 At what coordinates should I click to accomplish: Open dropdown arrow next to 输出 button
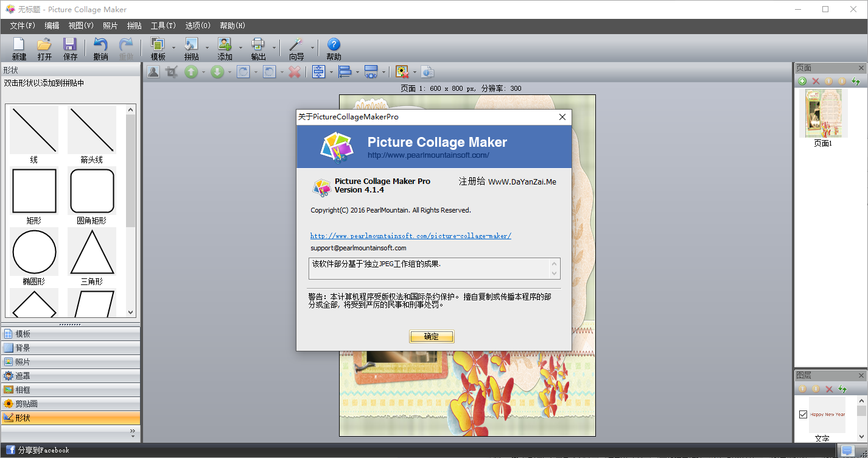[x=274, y=48]
